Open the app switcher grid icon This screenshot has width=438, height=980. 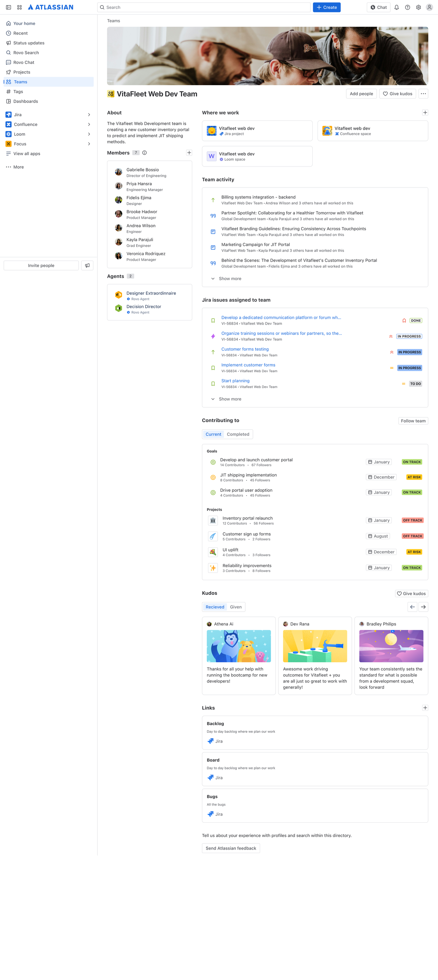20,7
